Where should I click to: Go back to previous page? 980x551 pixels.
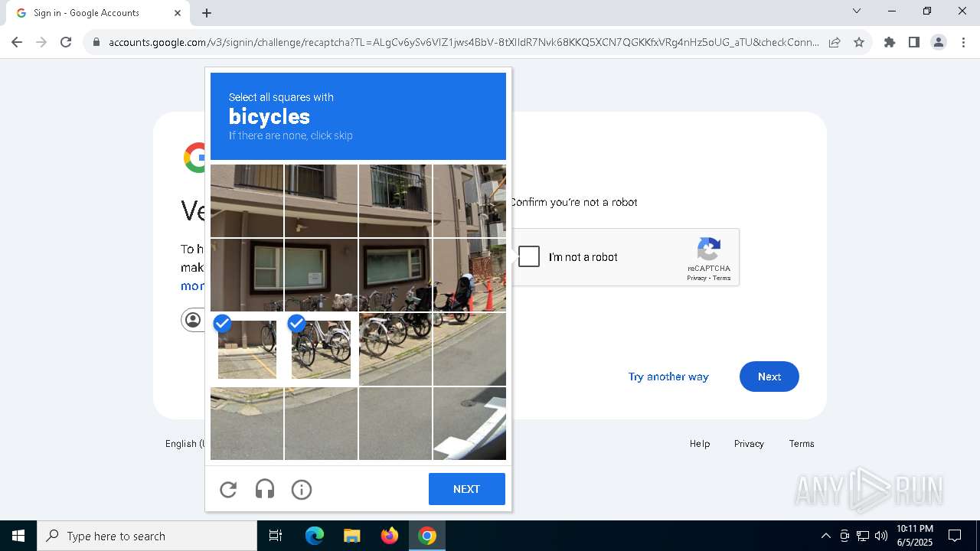point(17,42)
